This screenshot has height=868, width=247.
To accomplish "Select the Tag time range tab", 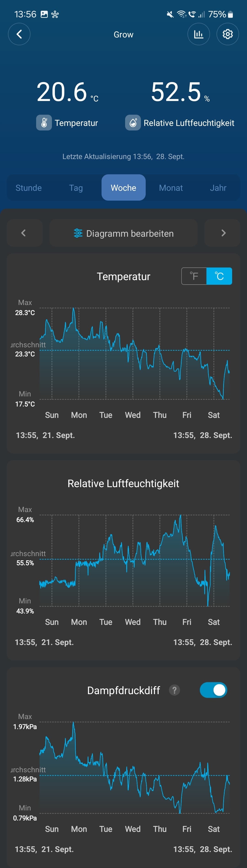I will (x=76, y=188).
